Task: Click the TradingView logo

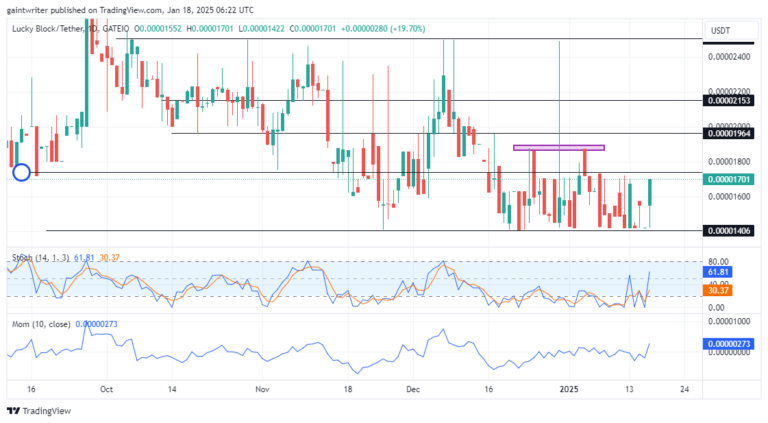Action: pos(39,411)
